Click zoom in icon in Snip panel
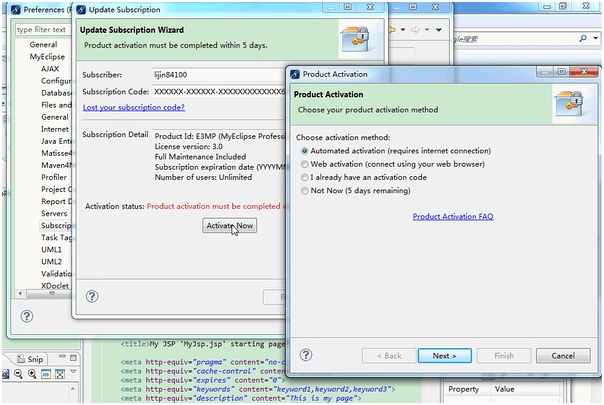 (x=32, y=373)
